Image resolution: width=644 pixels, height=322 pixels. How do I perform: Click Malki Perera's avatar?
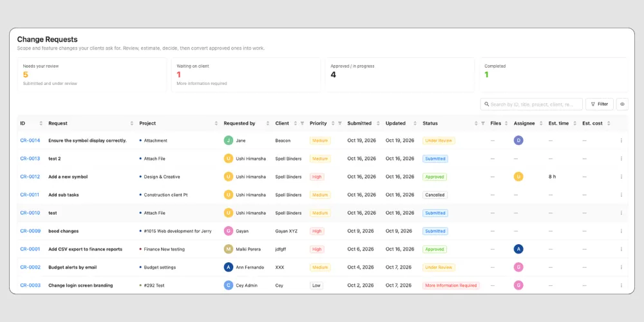229,249
